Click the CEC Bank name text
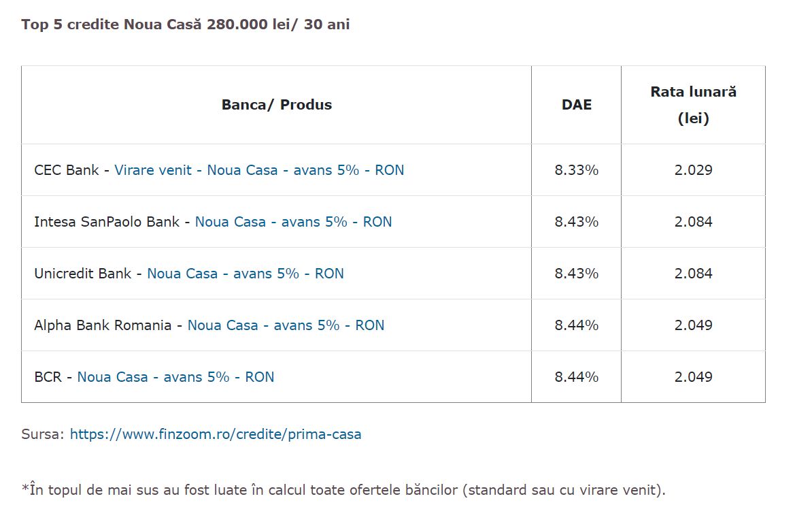812x505 pixels. click(x=66, y=170)
